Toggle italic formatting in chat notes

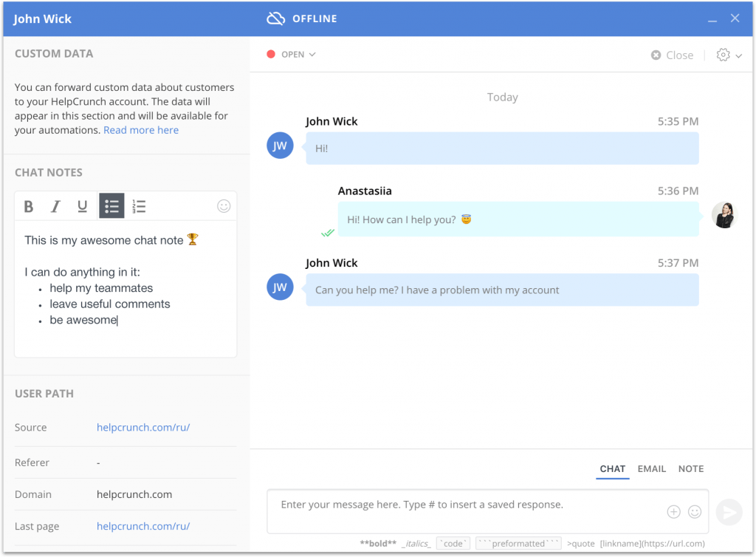click(x=56, y=206)
